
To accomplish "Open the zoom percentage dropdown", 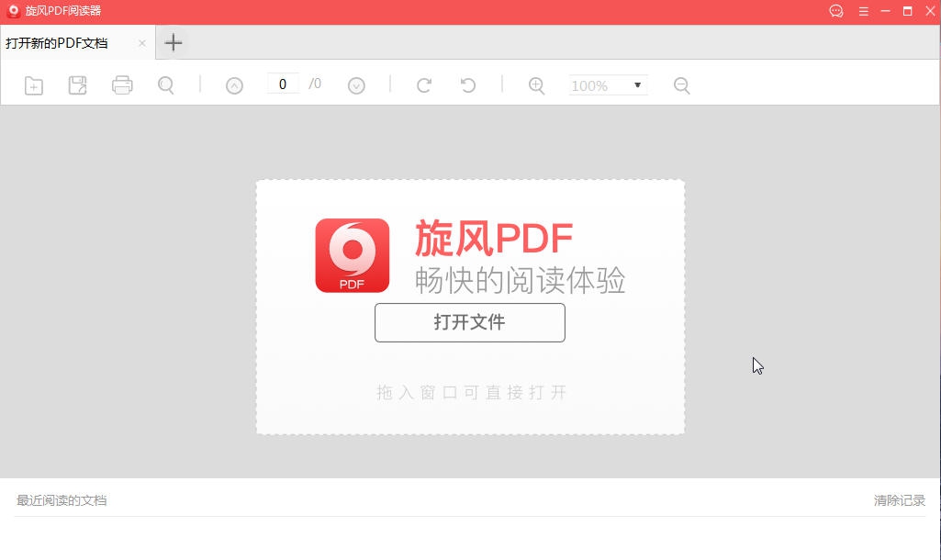I will [637, 84].
